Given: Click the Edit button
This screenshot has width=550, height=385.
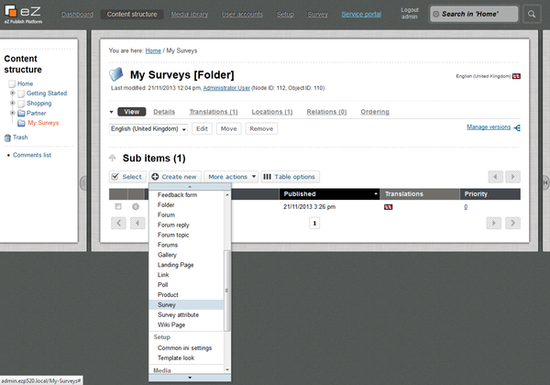Looking at the screenshot, I should click(x=202, y=129).
